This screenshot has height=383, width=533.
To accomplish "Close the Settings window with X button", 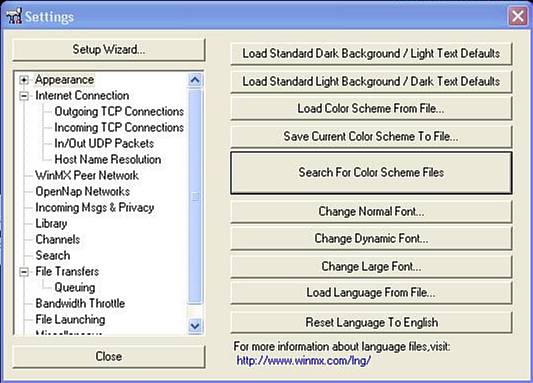I will 518,16.
